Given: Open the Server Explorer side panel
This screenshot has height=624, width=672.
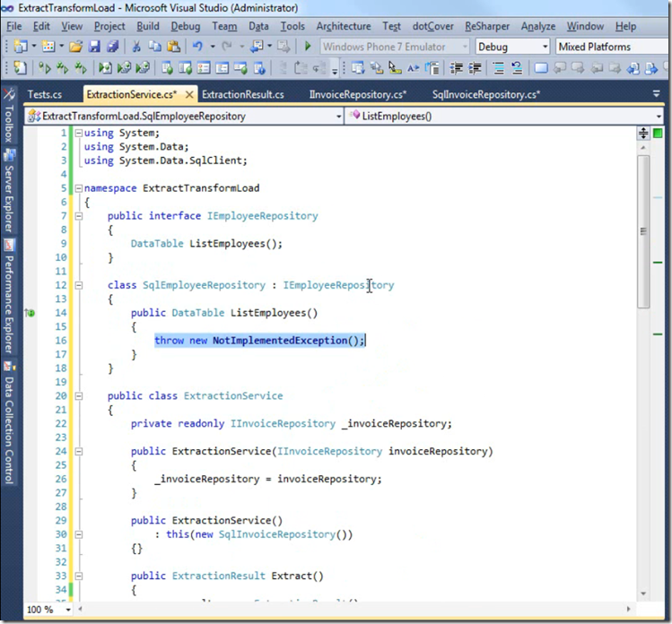Looking at the screenshot, I should (x=9, y=191).
